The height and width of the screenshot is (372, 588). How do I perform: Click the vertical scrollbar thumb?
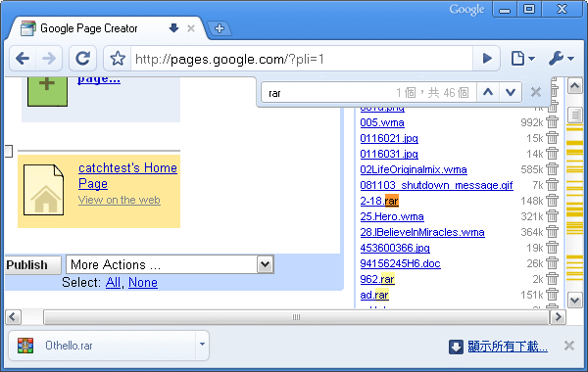575,116
